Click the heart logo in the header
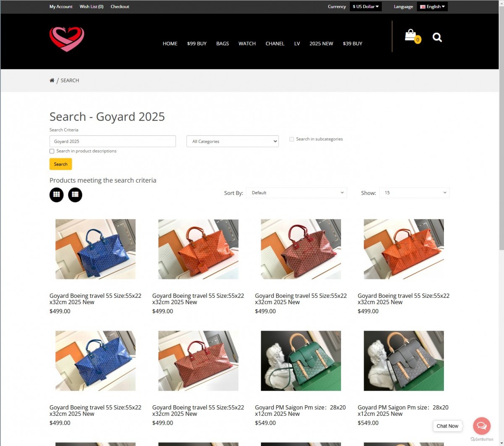The image size is (504, 446). [67, 39]
